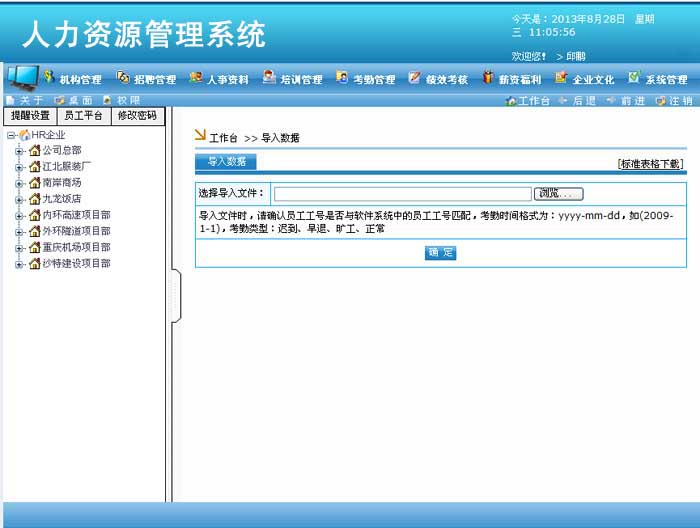Viewport: 700px width, 528px height.
Task: Switch to the 修改密码 tab
Action: 137,116
